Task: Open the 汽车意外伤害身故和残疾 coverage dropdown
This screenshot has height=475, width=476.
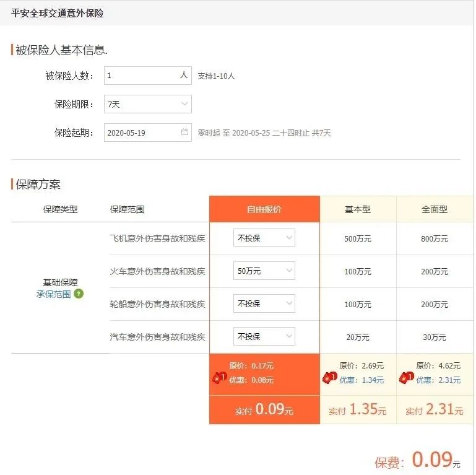Action: coord(264,336)
